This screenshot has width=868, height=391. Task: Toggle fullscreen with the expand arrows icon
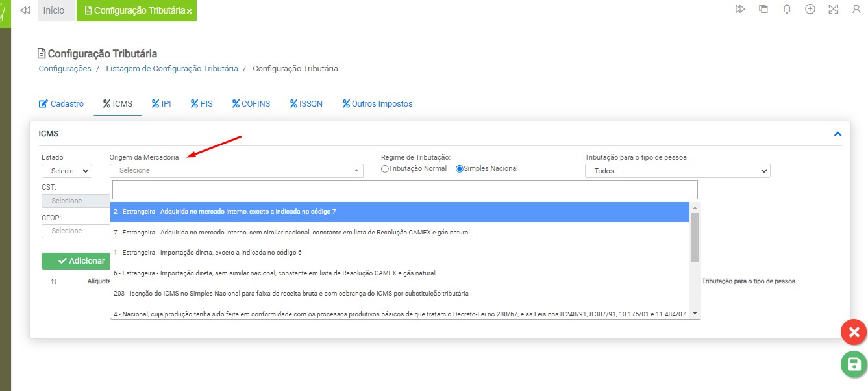[834, 10]
